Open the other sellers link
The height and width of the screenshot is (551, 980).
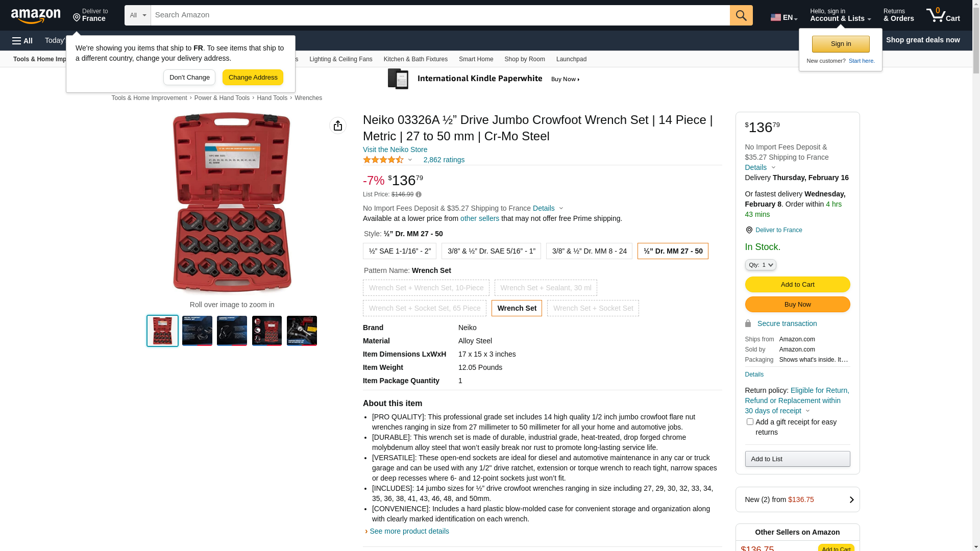(480, 218)
